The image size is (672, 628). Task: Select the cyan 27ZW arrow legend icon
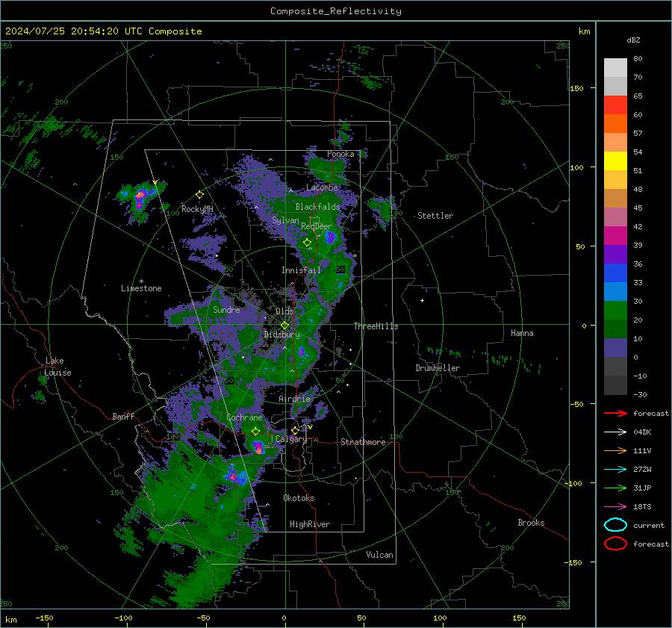coord(615,470)
